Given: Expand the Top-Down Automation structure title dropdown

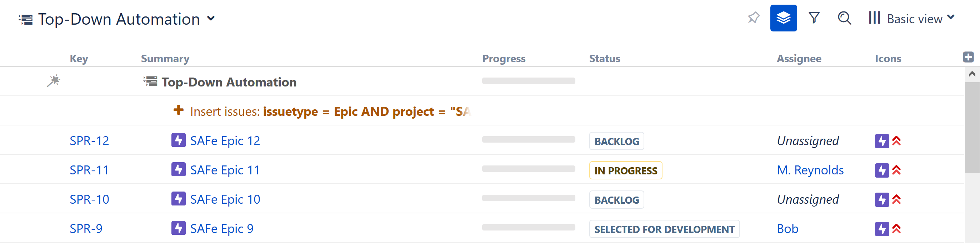Looking at the screenshot, I should [211, 18].
